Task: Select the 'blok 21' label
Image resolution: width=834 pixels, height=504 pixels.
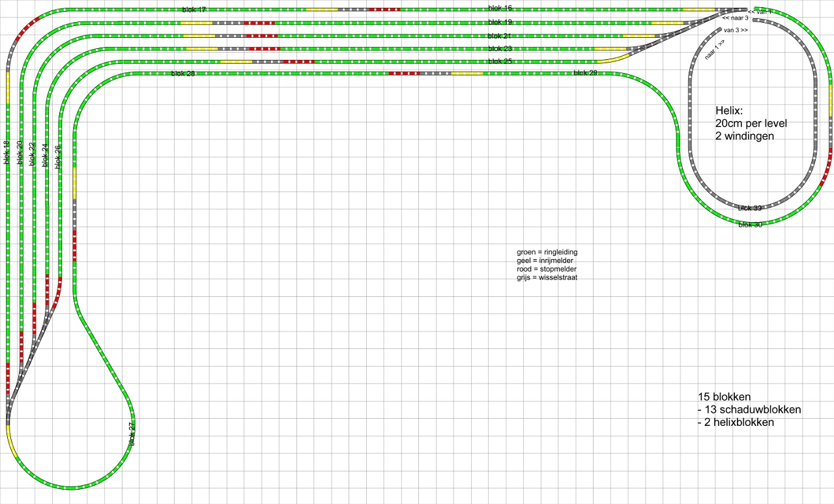Action: click(x=500, y=36)
